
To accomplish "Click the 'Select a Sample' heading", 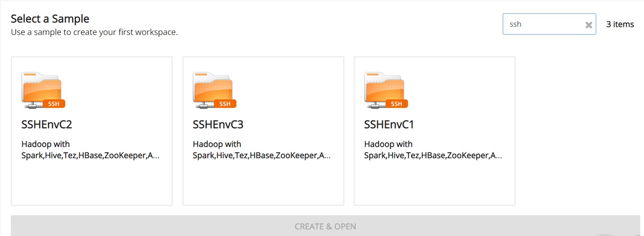I will [50, 18].
